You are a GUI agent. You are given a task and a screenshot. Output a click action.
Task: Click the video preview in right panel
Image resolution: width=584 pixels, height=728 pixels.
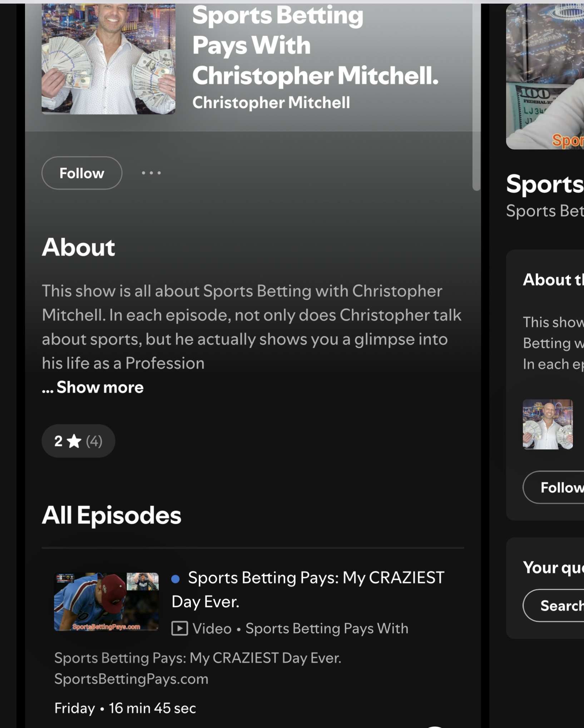545,77
